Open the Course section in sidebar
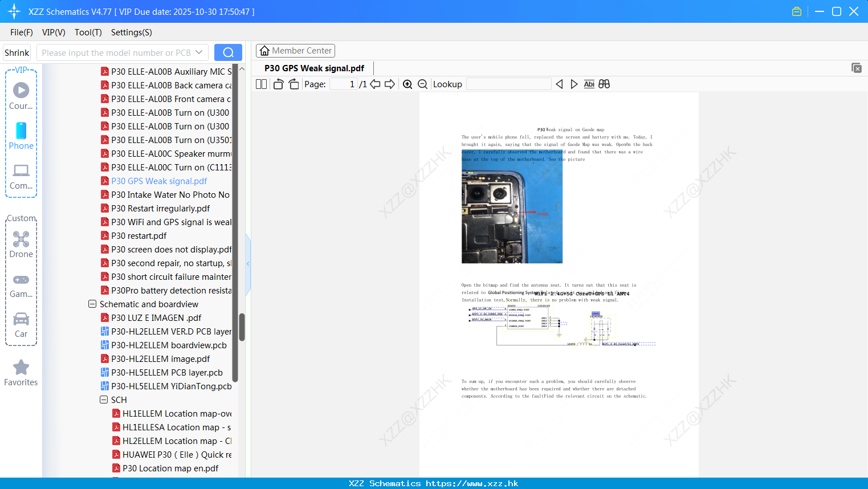The height and width of the screenshot is (489, 868). point(21,96)
